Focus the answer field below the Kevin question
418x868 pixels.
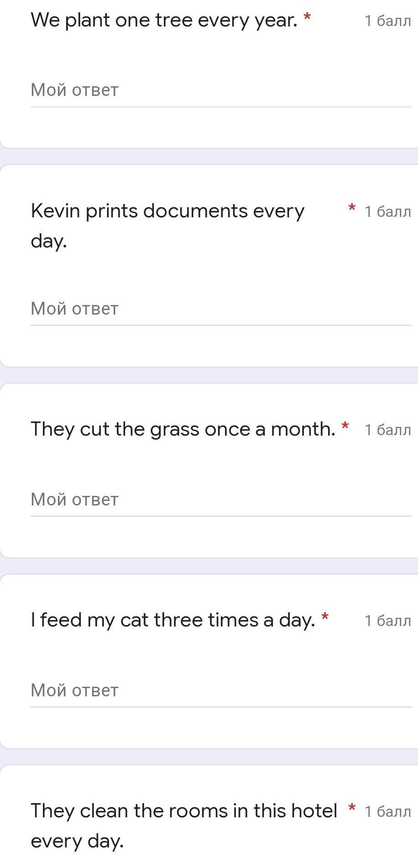pyautogui.click(x=221, y=309)
